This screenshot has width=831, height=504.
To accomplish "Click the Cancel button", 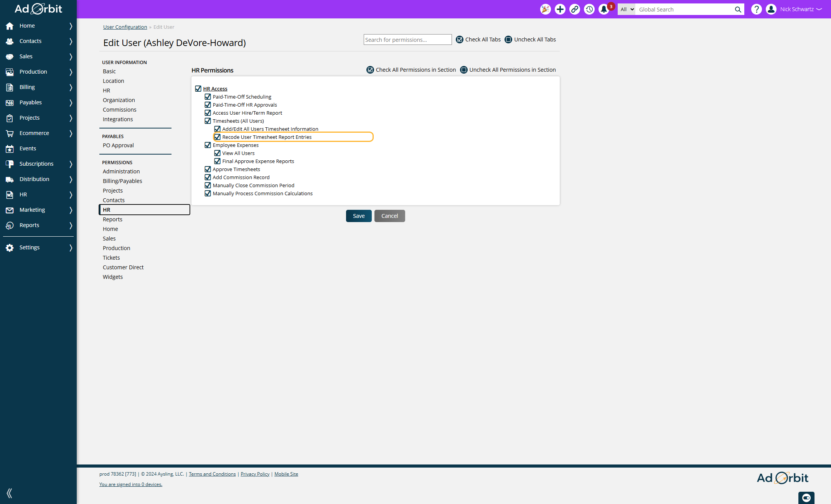I will click(389, 216).
